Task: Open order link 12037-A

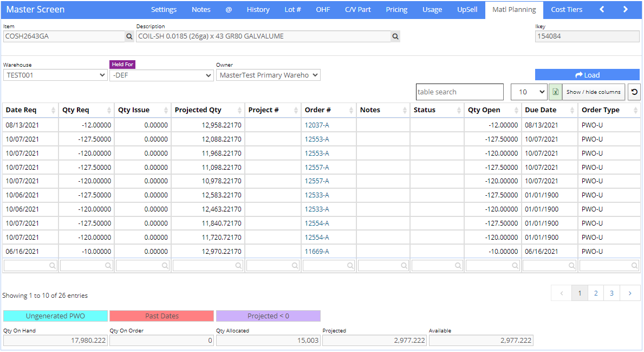Action: [317, 125]
